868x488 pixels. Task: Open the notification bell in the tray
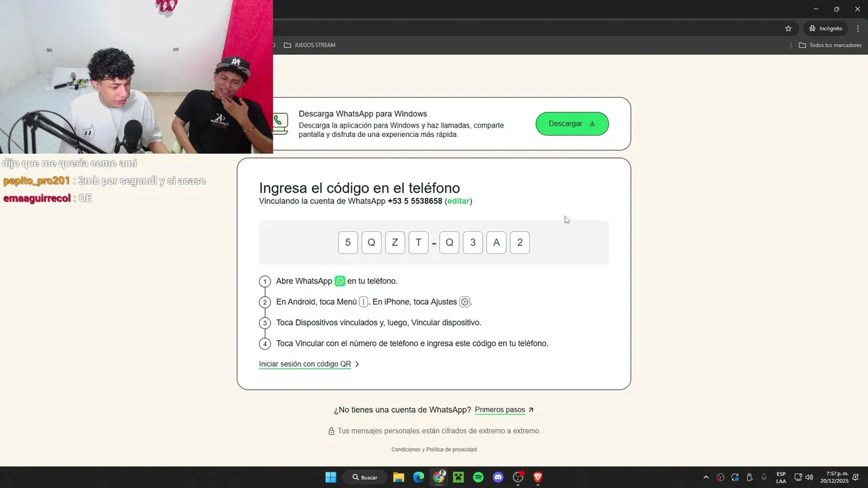(x=857, y=477)
